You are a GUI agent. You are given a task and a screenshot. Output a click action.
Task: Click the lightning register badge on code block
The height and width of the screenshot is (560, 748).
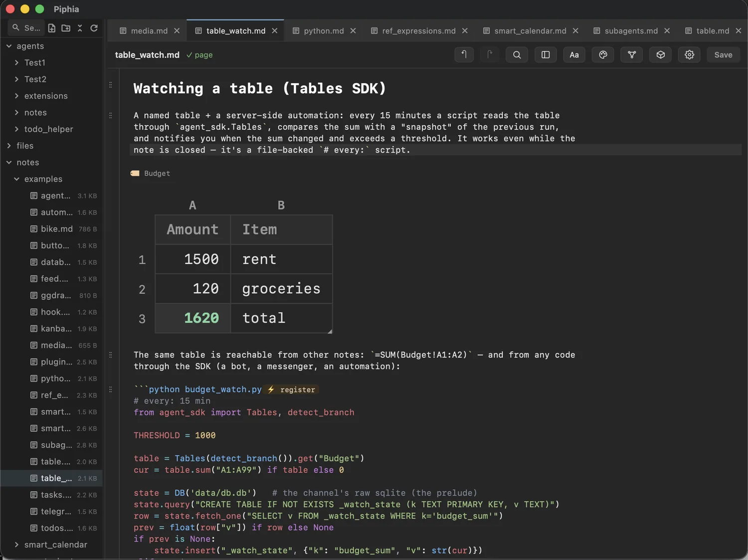(x=292, y=389)
